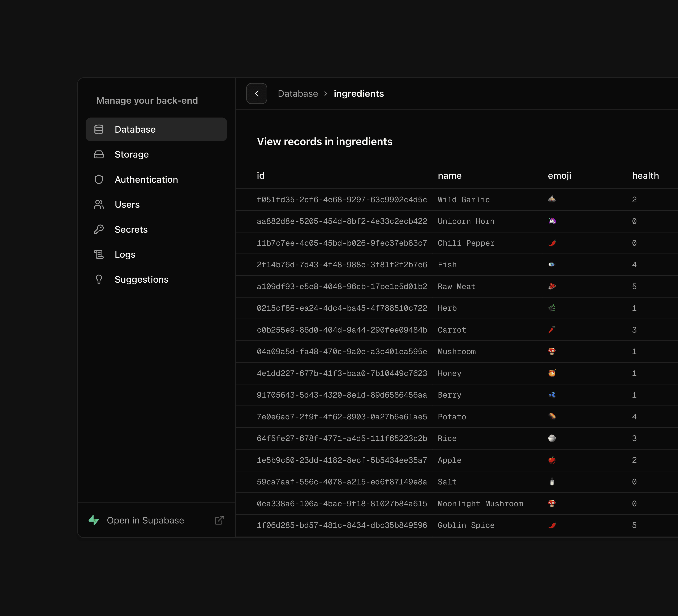Click the Suggestions lightbulb icon
This screenshot has height=616, width=678.
[99, 280]
